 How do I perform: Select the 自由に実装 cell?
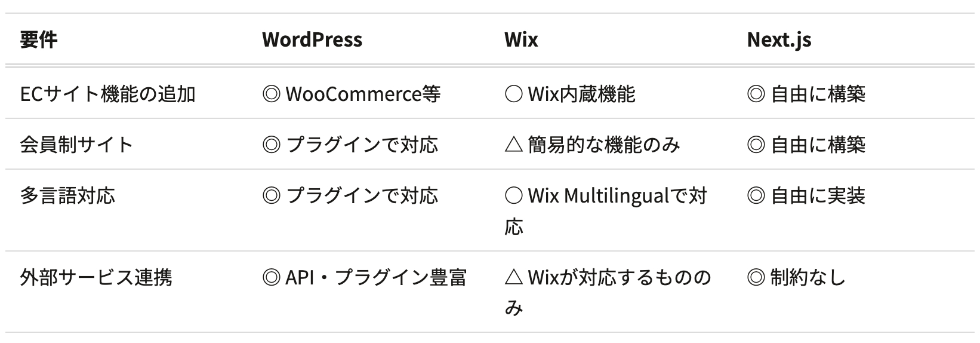pos(806,196)
